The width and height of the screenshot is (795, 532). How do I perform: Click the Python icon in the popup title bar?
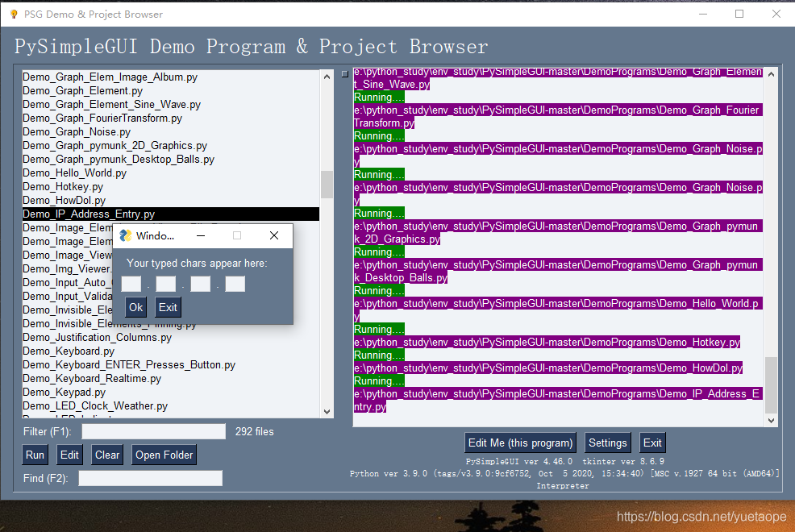125,235
